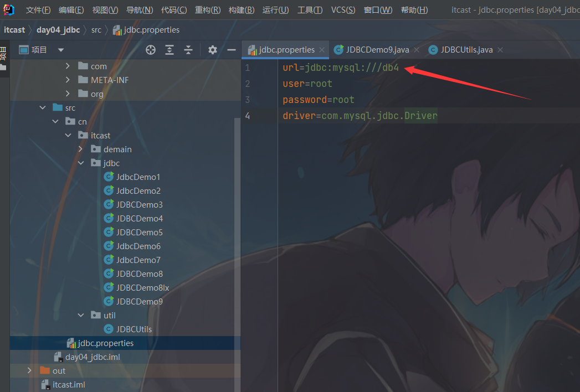Open the 导航(N) menu
580x392 pixels.
pos(140,10)
